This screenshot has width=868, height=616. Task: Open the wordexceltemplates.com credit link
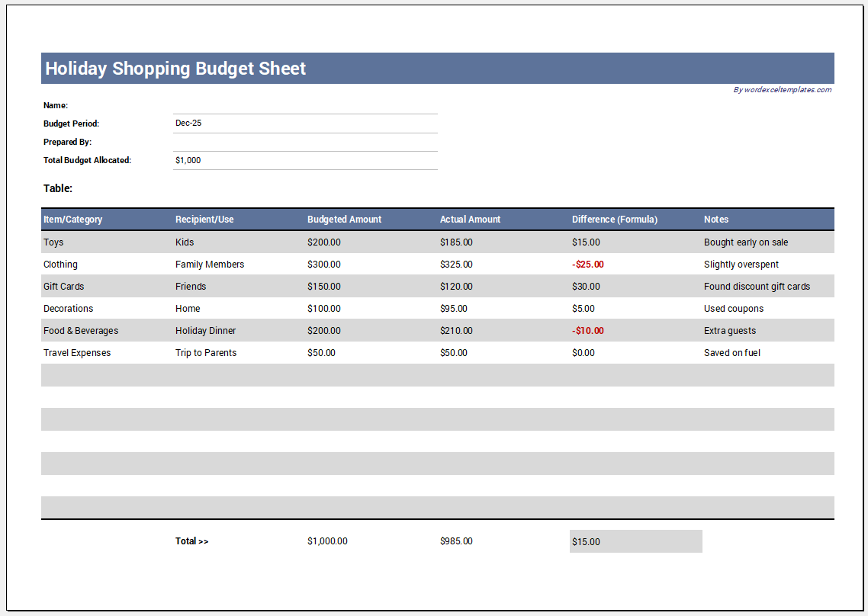pyautogui.click(x=783, y=90)
